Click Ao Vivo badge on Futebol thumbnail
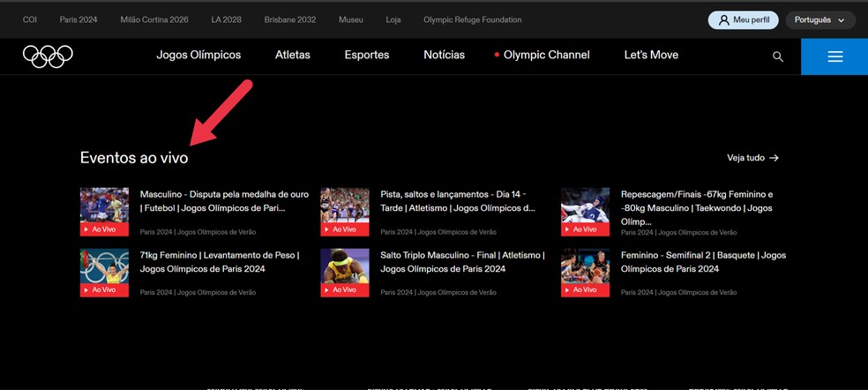Viewport: 868px width, 390px height. click(104, 229)
